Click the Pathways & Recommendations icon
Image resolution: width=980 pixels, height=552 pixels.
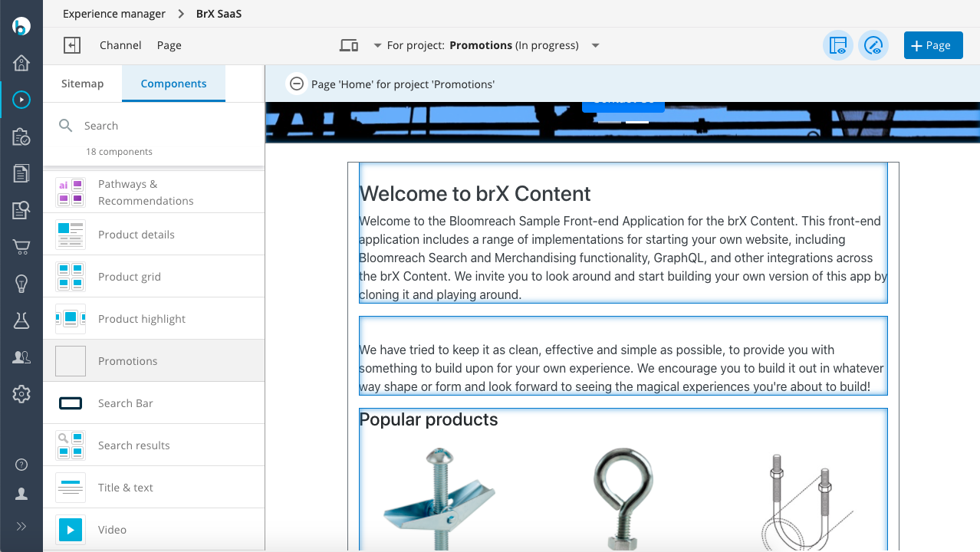coord(71,192)
